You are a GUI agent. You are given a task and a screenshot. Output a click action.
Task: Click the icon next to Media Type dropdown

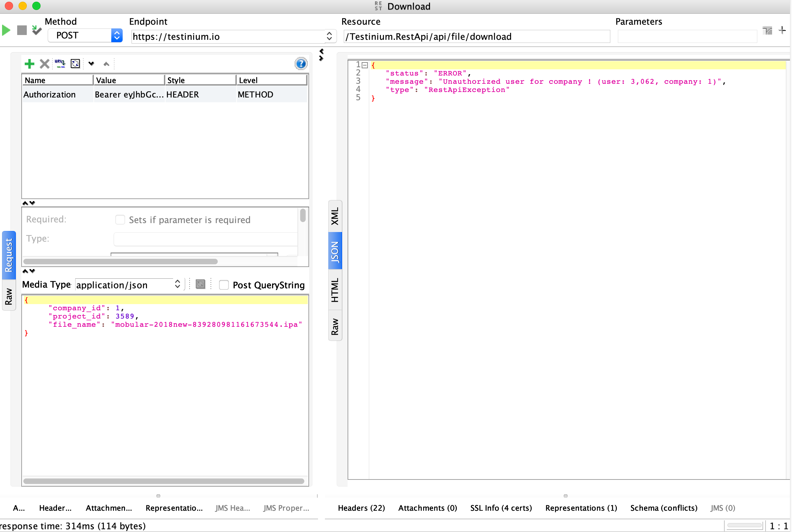200,284
